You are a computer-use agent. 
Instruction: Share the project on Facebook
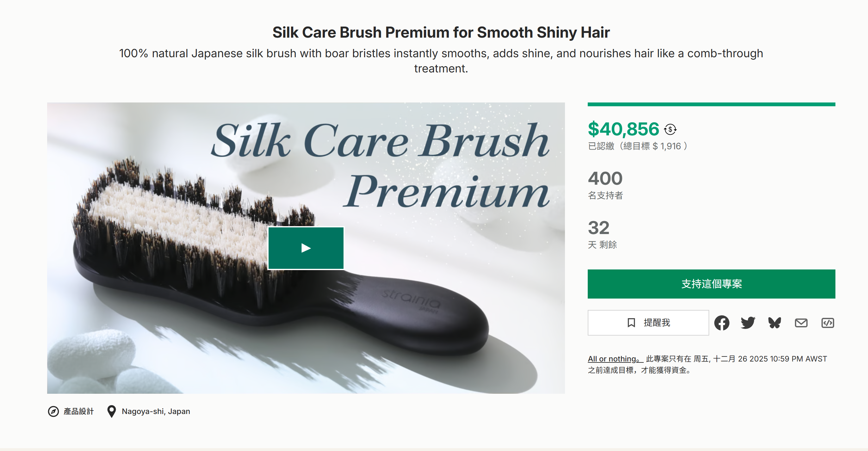[722, 323]
